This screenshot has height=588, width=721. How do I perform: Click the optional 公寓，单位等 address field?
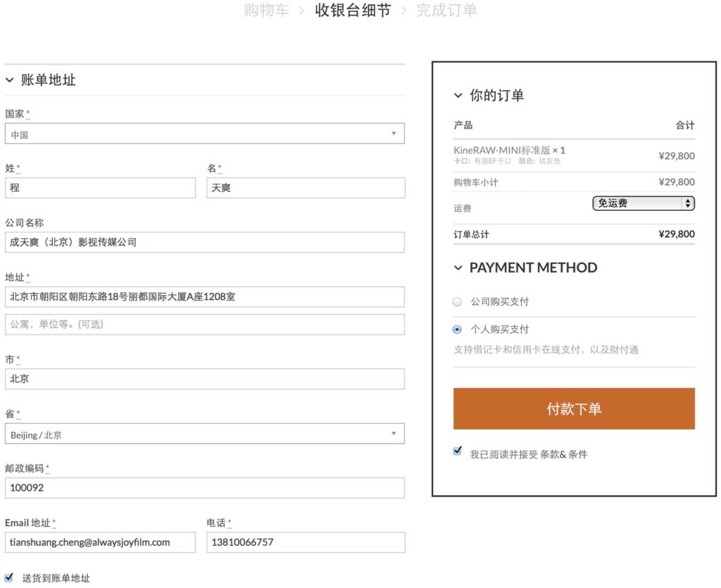[204, 325]
